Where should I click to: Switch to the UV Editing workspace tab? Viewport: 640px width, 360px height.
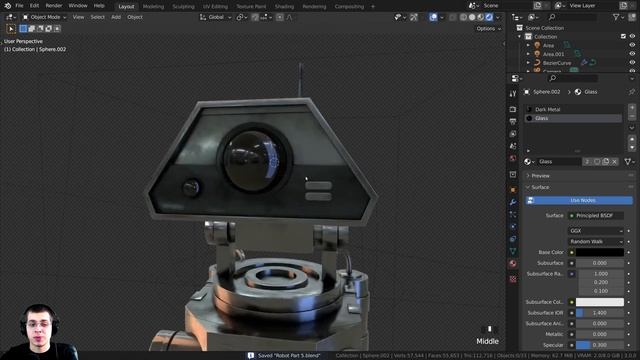click(x=215, y=7)
